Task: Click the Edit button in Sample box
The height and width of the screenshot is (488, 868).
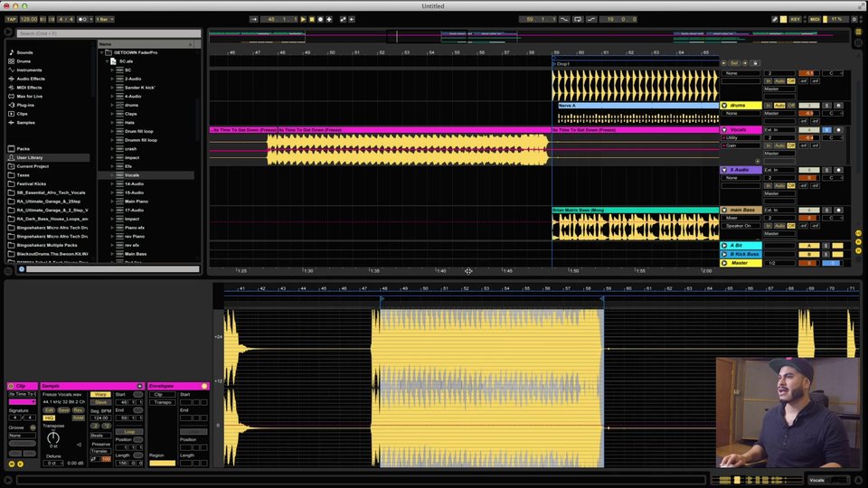Action: click(49, 410)
